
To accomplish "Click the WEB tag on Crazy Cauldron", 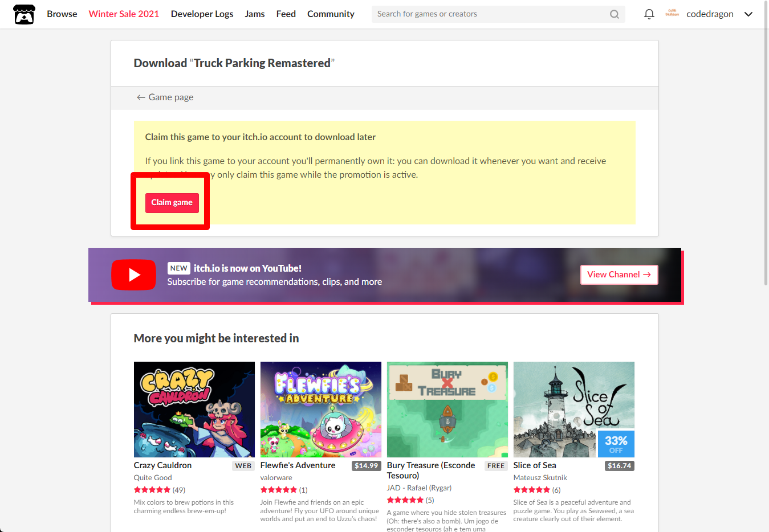I will pos(243,466).
